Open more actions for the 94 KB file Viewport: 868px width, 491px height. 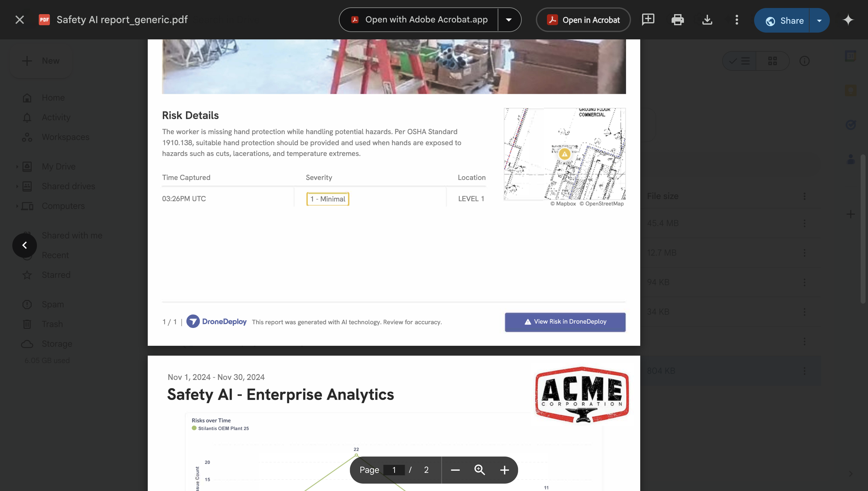805,282
